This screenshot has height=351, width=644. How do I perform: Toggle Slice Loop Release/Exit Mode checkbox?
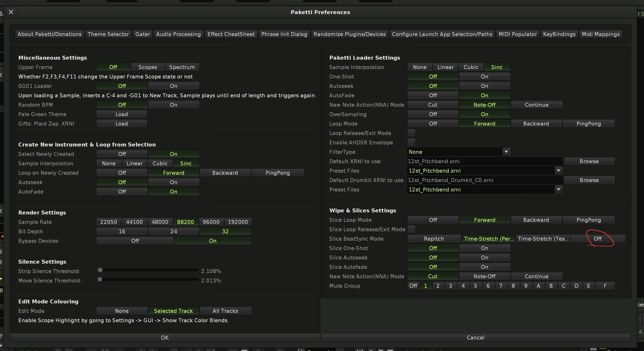point(411,229)
